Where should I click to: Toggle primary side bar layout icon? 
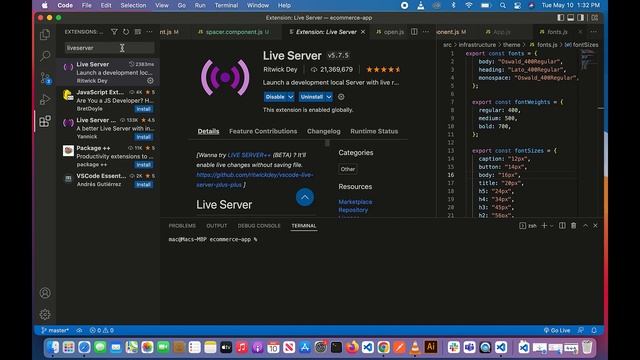pos(561,18)
